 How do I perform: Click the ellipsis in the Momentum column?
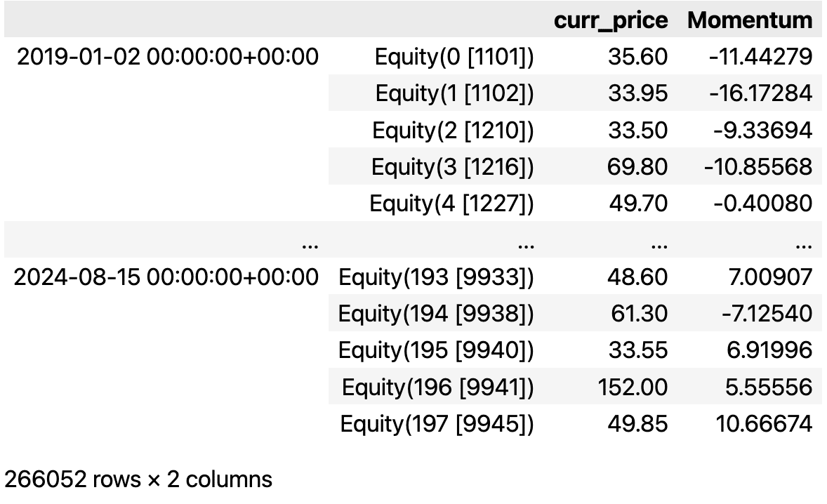pyautogui.click(x=804, y=245)
